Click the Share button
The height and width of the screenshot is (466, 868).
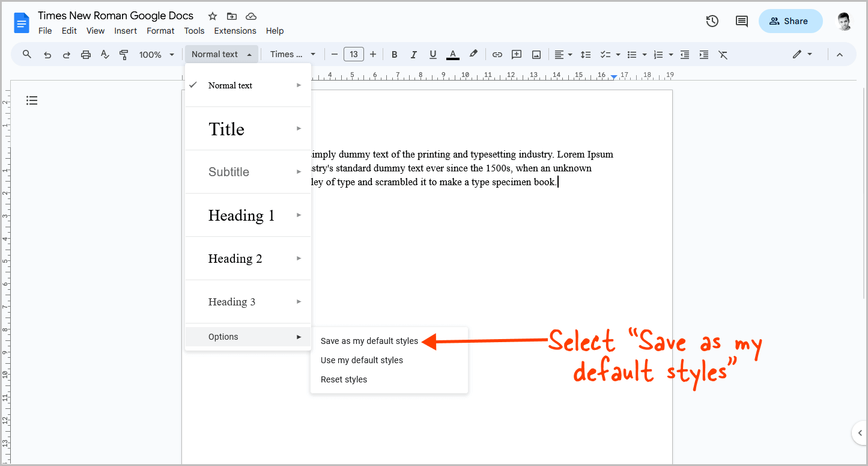(790, 20)
